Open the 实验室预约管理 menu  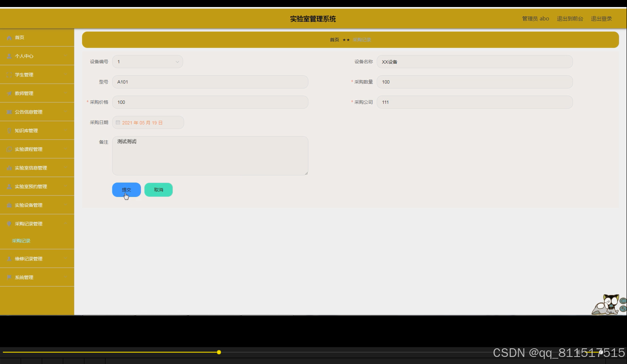37,187
